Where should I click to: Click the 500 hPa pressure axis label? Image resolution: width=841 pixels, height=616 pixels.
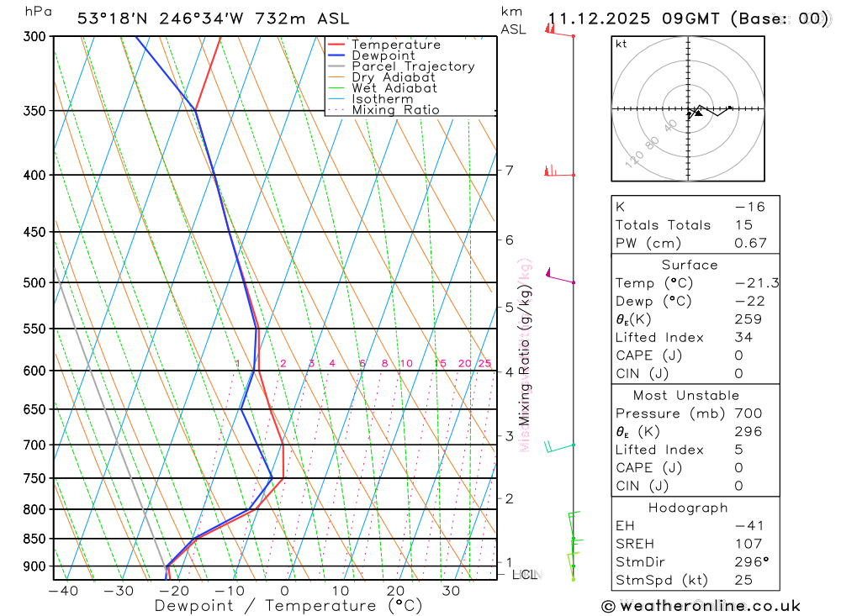coord(34,282)
